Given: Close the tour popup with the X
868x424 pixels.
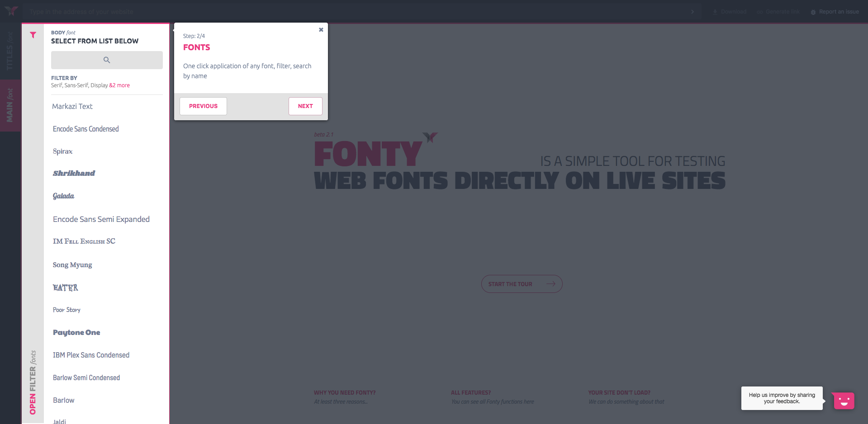Looking at the screenshot, I should pyautogui.click(x=321, y=30).
